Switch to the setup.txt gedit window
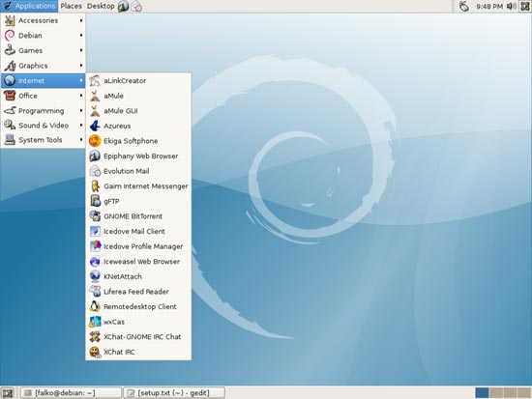Viewport: 532px width, 399px height. 174,393
